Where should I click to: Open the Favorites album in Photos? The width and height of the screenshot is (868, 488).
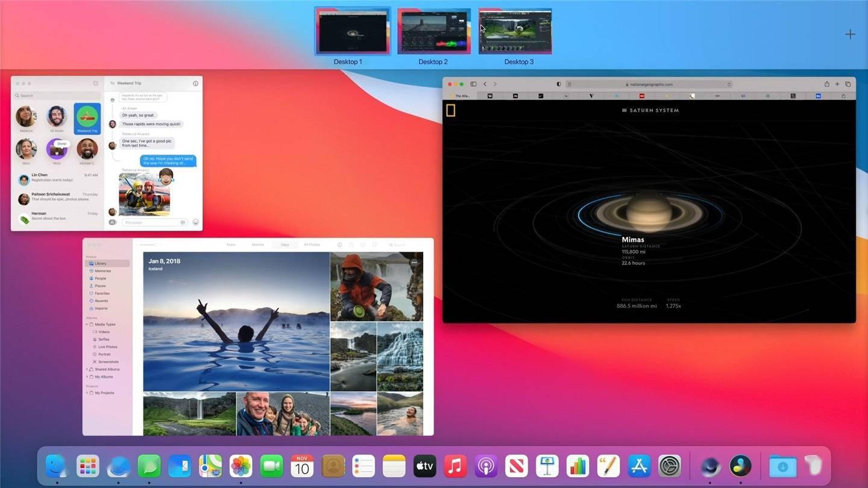click(x=102, y=293)
